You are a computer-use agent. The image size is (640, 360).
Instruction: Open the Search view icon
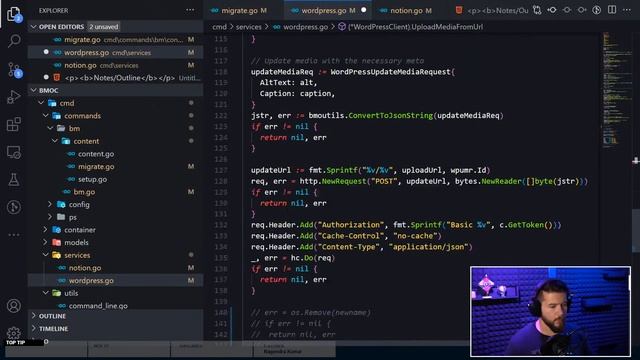coord(14,41)
